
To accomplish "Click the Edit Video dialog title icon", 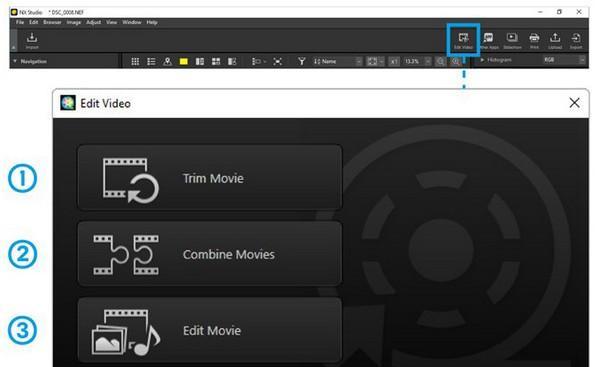I will pos(68,103).
